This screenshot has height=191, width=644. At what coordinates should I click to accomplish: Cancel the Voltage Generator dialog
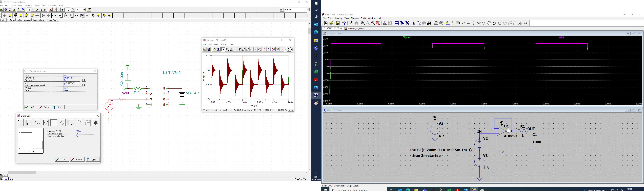[45, 107]
